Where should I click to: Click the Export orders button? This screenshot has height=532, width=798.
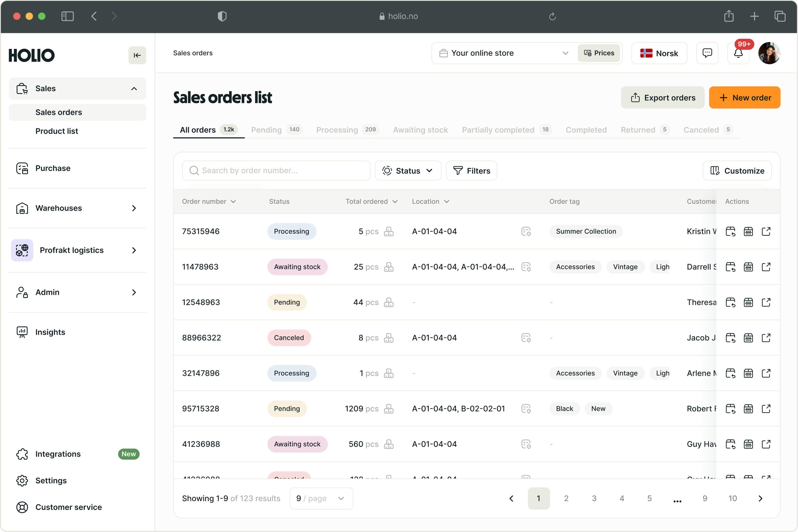[x=662, y=98]
